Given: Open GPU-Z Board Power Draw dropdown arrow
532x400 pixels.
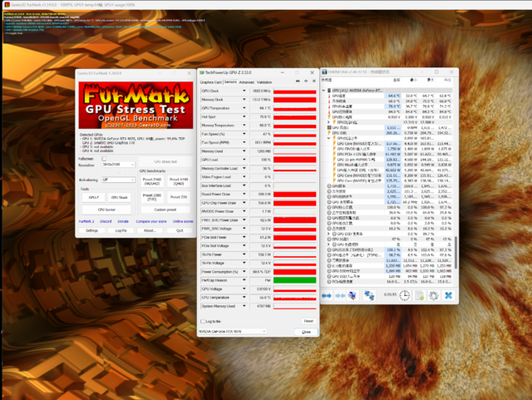Looking at the screenshot, I should point(244,195).
